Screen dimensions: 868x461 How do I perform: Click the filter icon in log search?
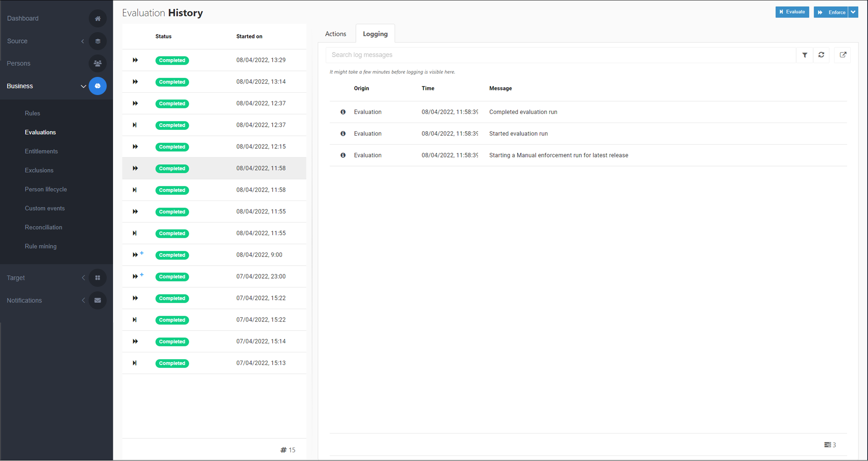tap(805, 55)
